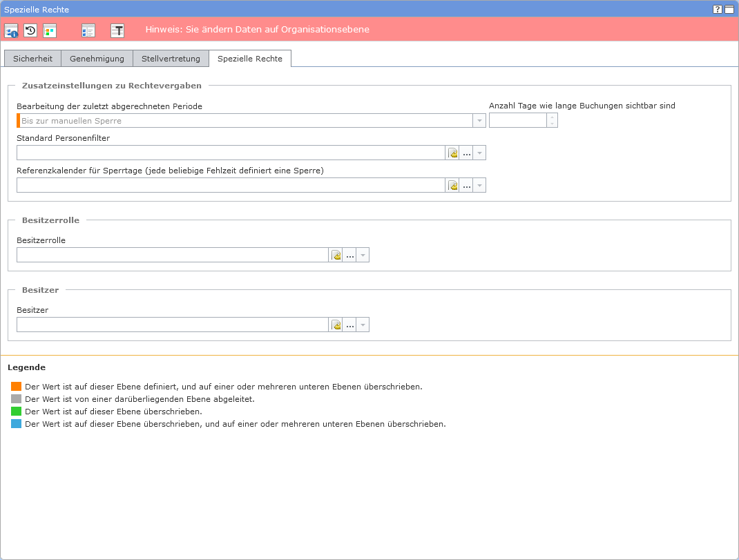The image size is (739, 560).
Task: Open the Besitzerrolle dropdown arrow
Action: pos(363,255)
